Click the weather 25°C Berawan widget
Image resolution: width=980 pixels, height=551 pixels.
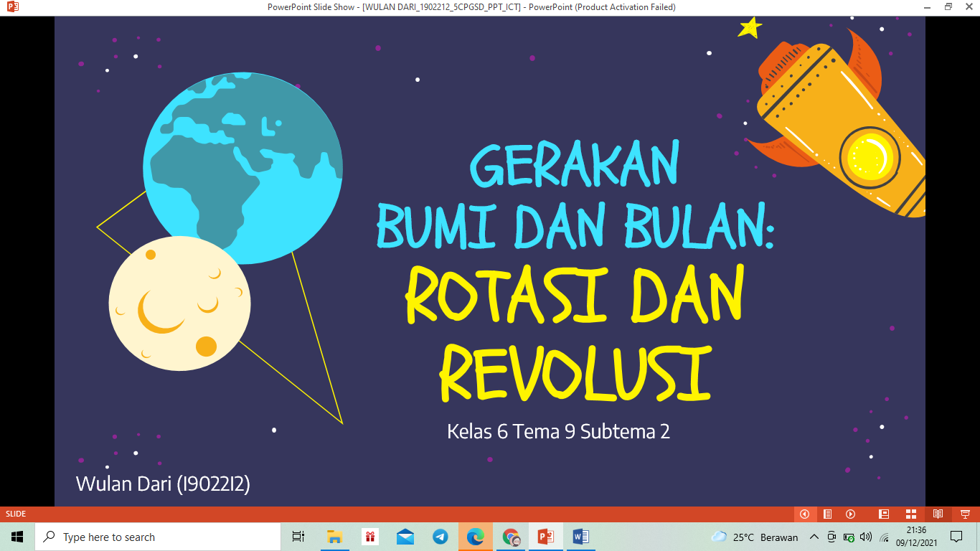coord(755,537)
